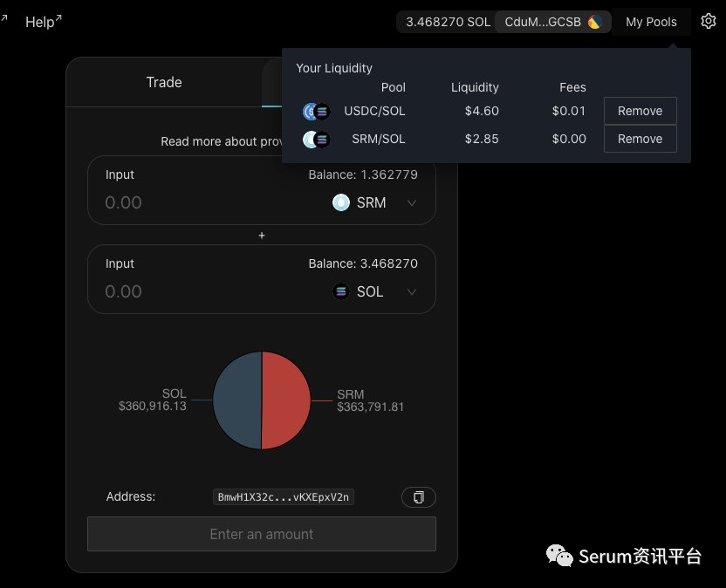Screen dimensions: 726x588
Task: Click the wallet avatar icon beside CduM...GCSB
Action: (x=595, y=22)
